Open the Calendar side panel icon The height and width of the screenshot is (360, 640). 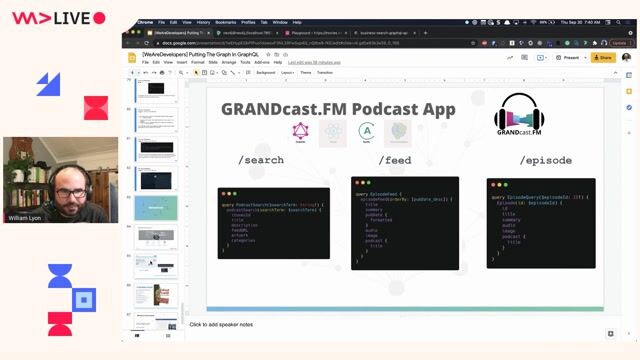click(629, 76)
